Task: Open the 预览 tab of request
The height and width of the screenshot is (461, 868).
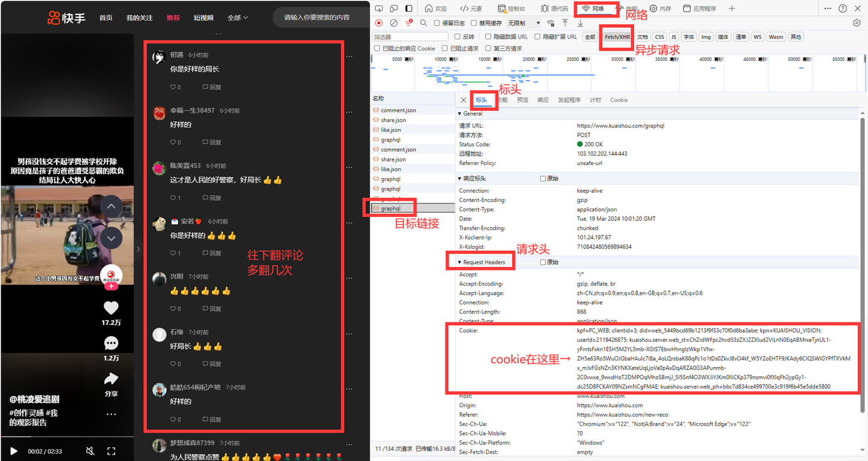Action: pos(523,100)
